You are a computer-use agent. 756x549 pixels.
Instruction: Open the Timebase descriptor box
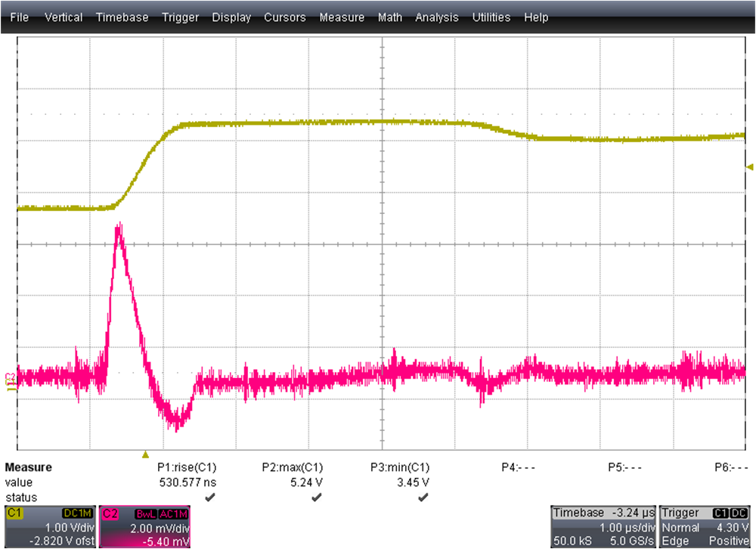(x=603, y=526)
